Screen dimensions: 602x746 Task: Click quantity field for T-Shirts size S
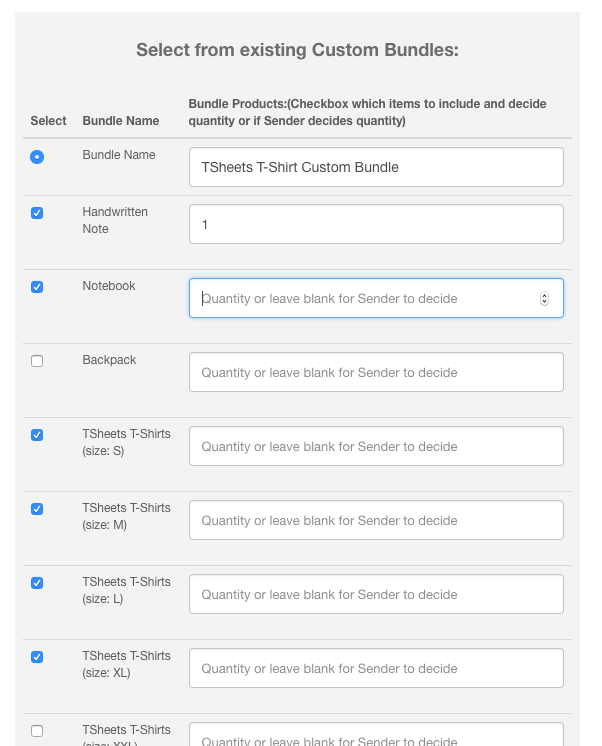tap(375, 446)
